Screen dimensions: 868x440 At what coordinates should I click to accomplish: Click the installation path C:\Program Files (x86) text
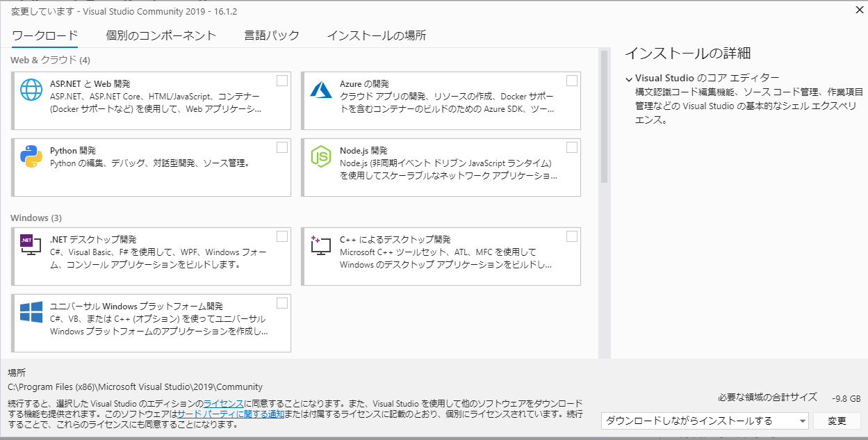[136, 387]
